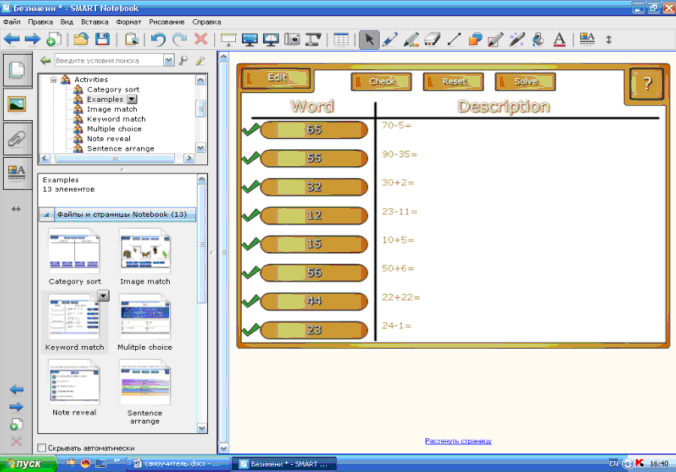Screen dimensions: 676x472
Task: Select the arrow pointer tool in toolbar
Action: point(369,40)
